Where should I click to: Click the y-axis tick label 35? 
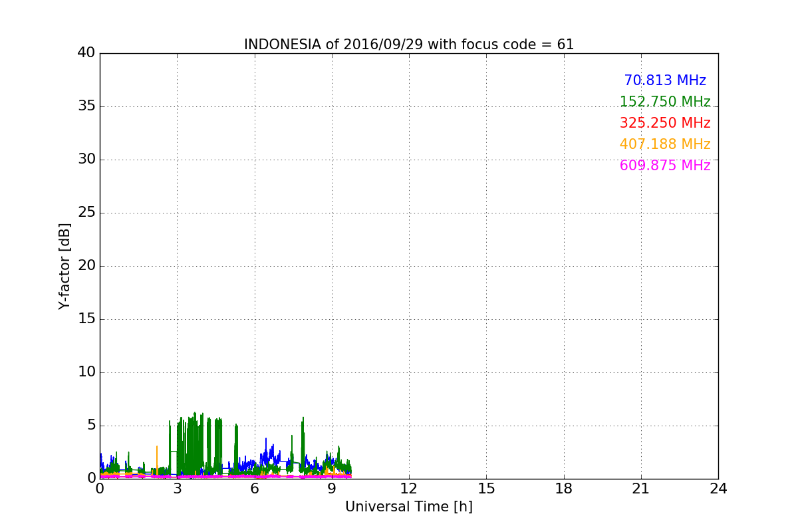86,106
